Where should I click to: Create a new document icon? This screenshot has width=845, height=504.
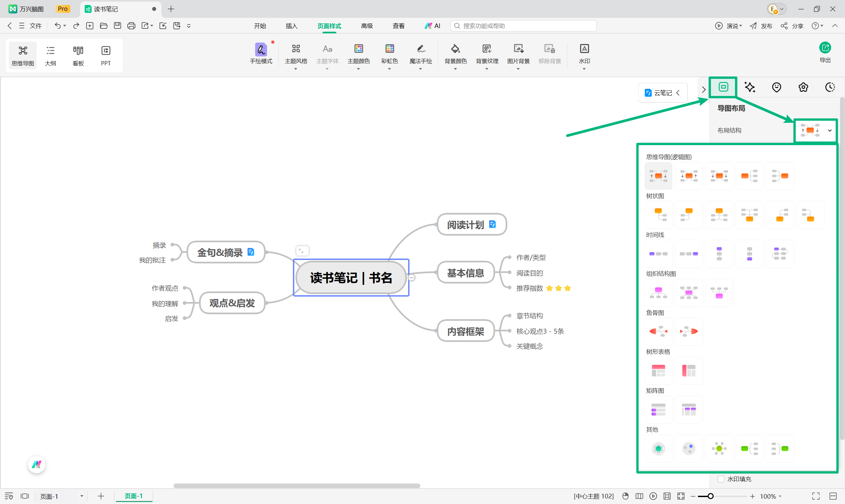click(x=90, y=26)
